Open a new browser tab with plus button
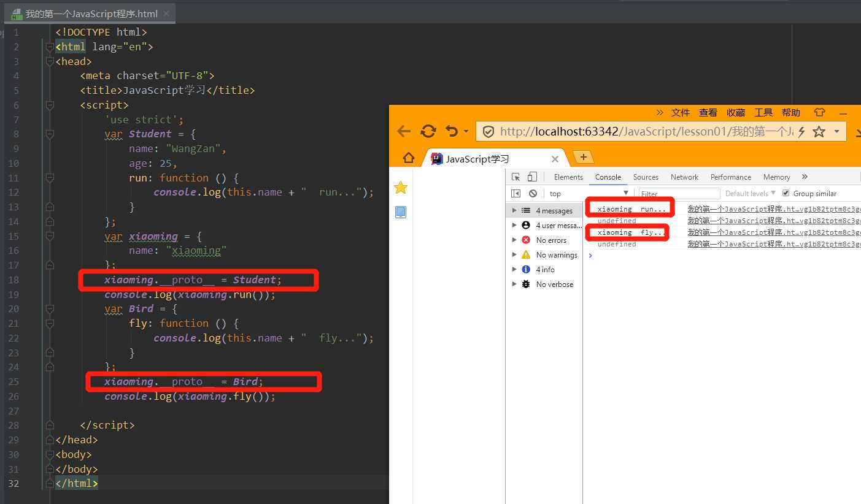Screen dimensions: 861x504 click(x=583, y=157)
